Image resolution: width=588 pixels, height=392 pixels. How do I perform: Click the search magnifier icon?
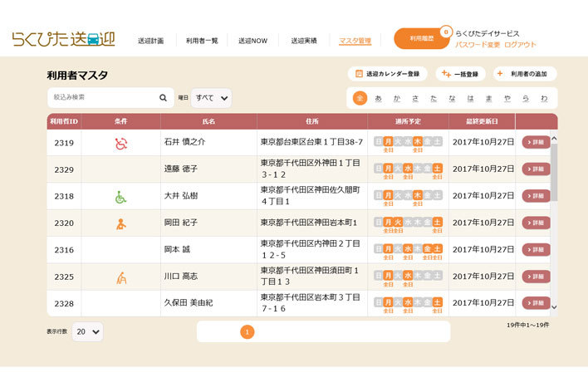(x=163, y=98)
